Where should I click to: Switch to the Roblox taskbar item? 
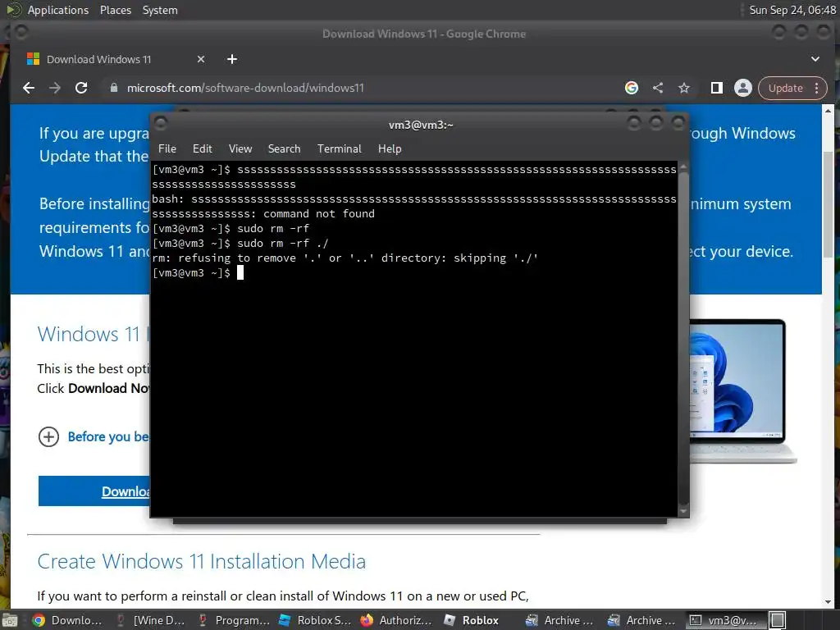point(472,620)
